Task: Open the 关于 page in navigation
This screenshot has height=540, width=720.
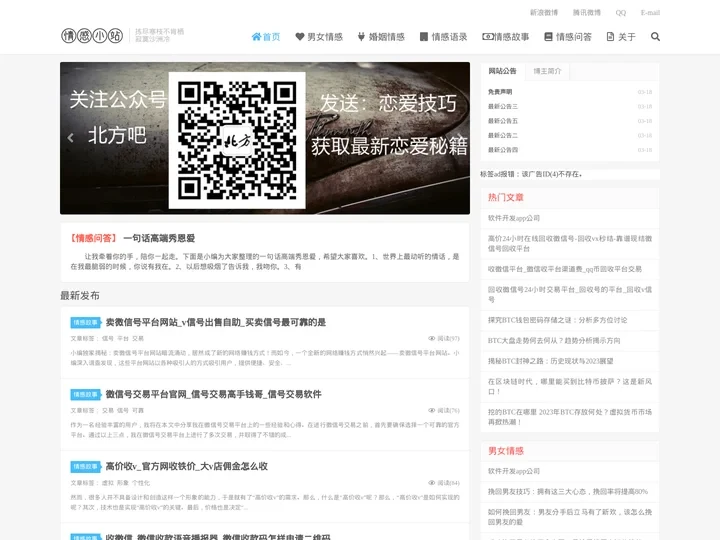Action: click(621, 37)
